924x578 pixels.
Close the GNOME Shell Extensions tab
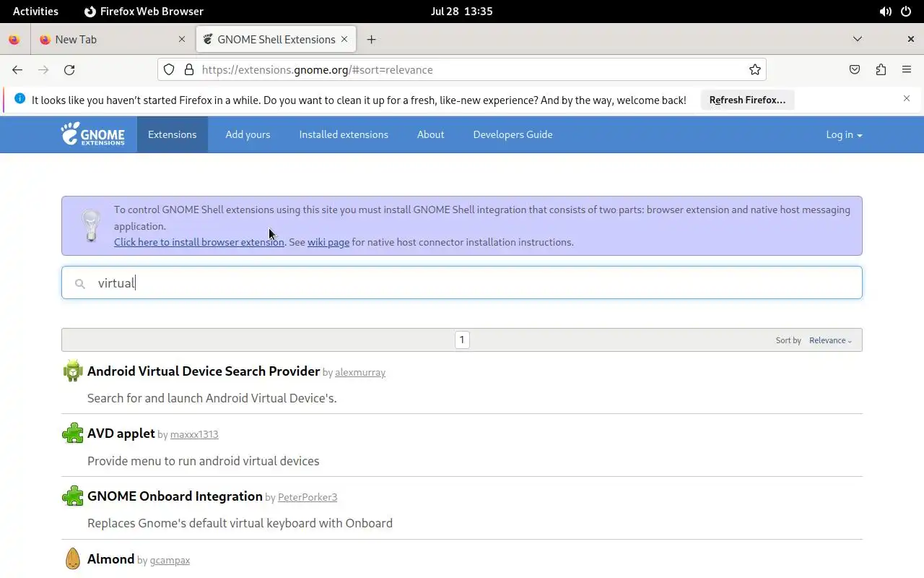(x=344, y=39)
